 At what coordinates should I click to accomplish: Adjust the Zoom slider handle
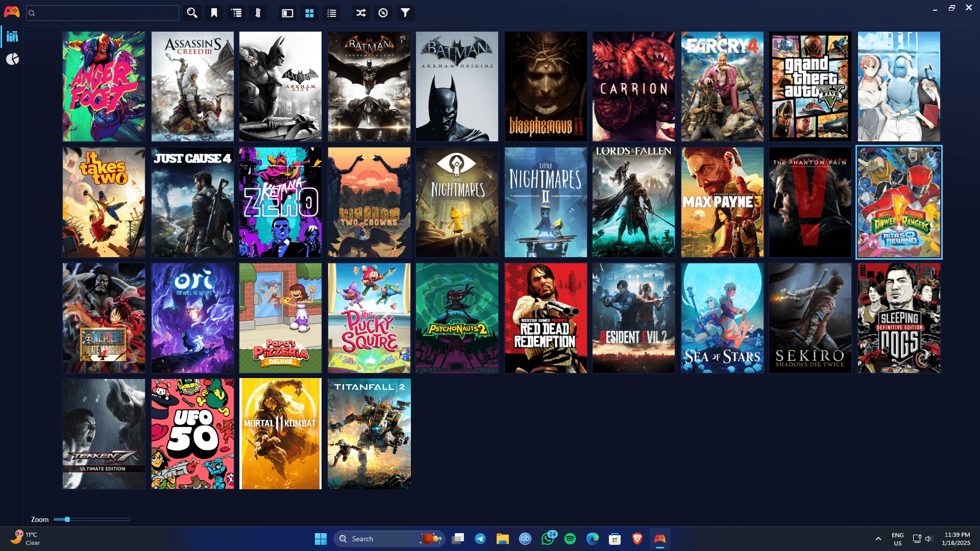coord(67,519)
